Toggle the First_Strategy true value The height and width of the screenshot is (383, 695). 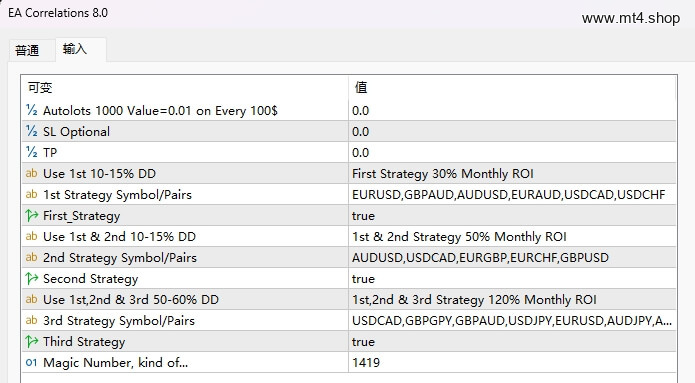[512, 215]
